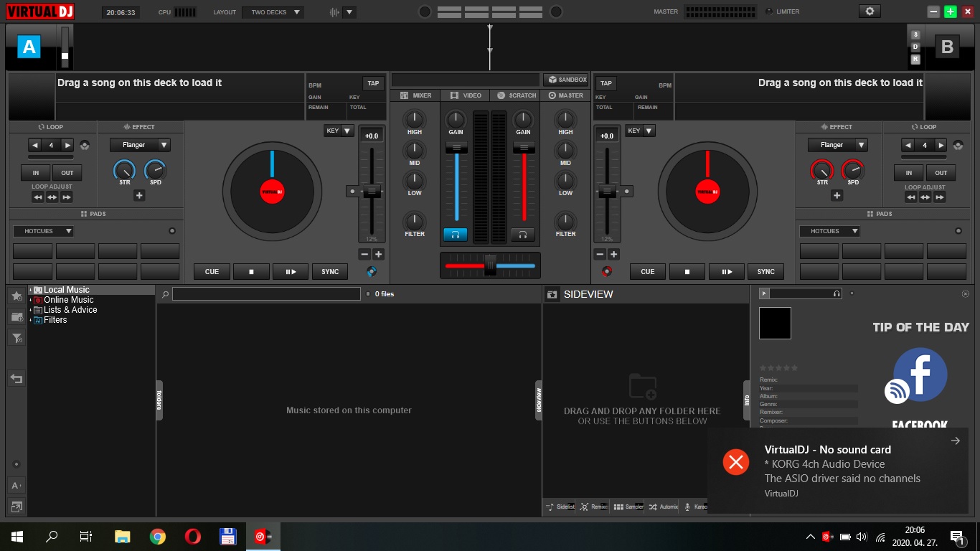
Task: Add a favorite folder with the star icon
Action: tap(17, 296)
